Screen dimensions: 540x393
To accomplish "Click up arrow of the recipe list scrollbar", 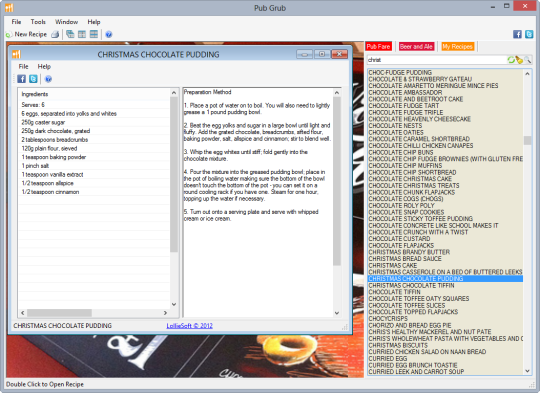I will point(527,74).
